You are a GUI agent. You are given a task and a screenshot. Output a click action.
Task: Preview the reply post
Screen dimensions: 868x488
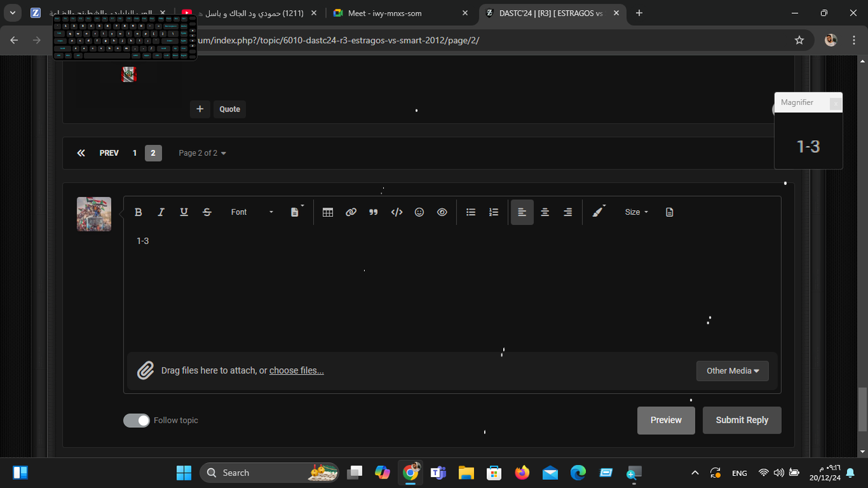pyautogui.click(x=666, y=420)
